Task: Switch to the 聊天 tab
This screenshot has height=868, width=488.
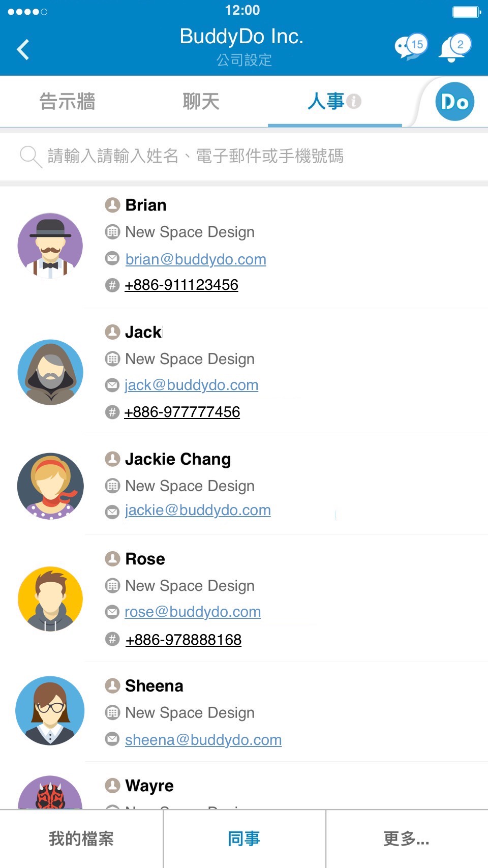Action: 201,102
